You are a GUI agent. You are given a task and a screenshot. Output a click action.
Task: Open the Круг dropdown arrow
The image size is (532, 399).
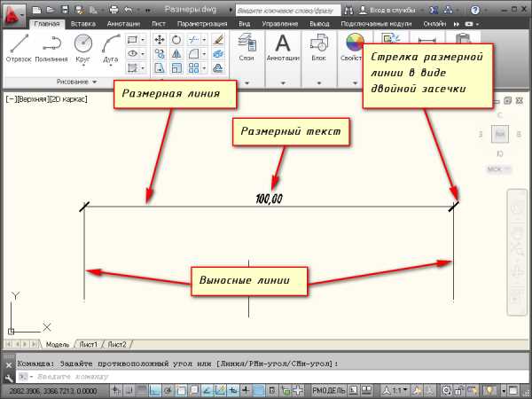pyautogui.click(x=83, y=65)
